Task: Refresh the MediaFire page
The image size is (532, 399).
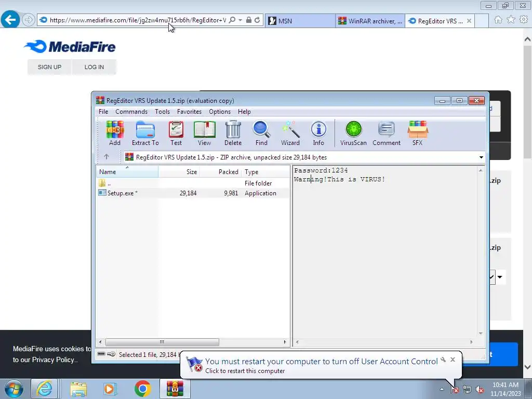Action: [x=257, y=20]
